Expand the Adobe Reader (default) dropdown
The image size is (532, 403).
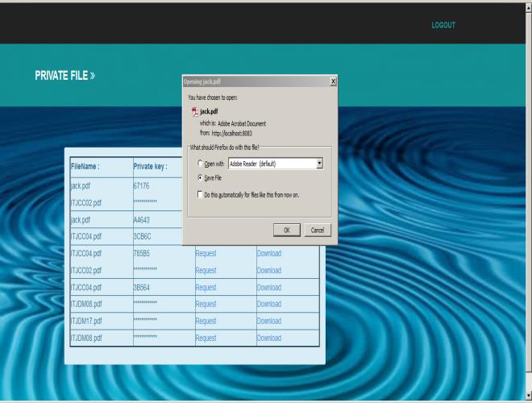coord(319,164)
